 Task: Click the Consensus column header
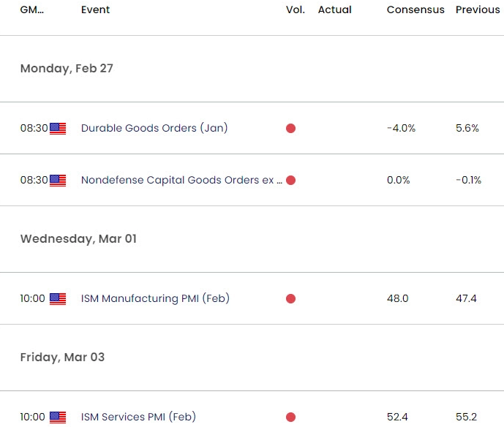point(415,10)
